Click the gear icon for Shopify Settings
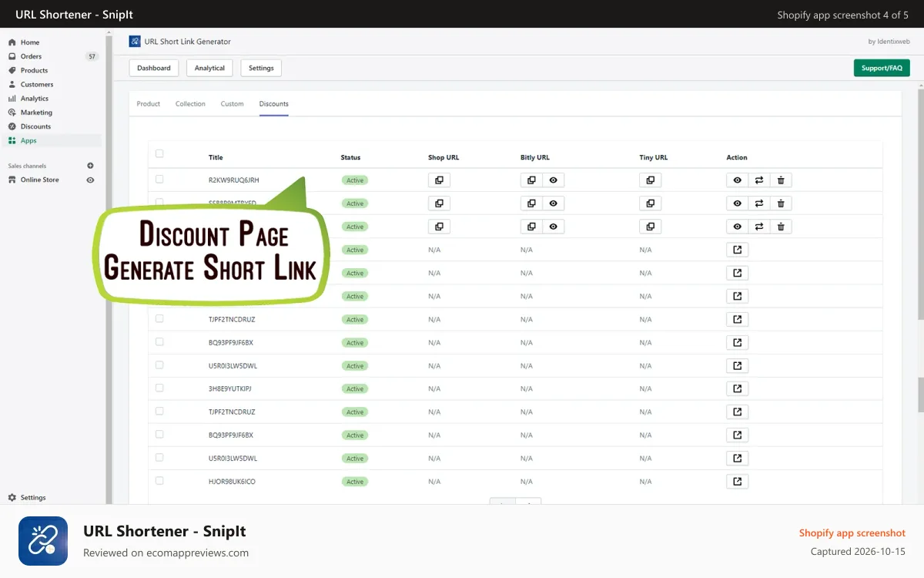 tap(12, 498)
